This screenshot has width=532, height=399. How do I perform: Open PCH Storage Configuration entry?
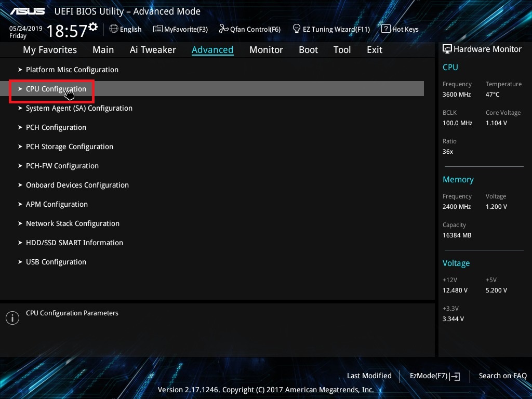point(70,147)
